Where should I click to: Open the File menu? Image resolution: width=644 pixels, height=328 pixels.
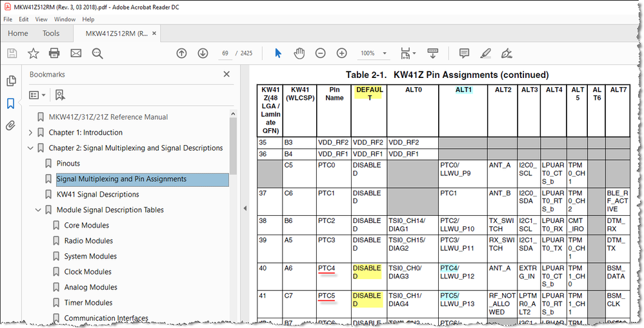point(8,19)
